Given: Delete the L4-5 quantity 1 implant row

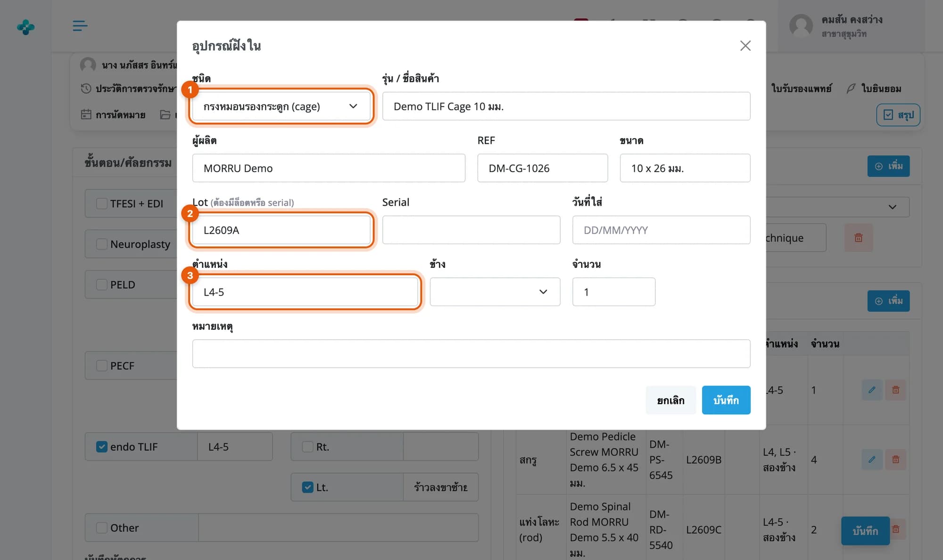Looking at the screenshot, I should coord(895,390).
